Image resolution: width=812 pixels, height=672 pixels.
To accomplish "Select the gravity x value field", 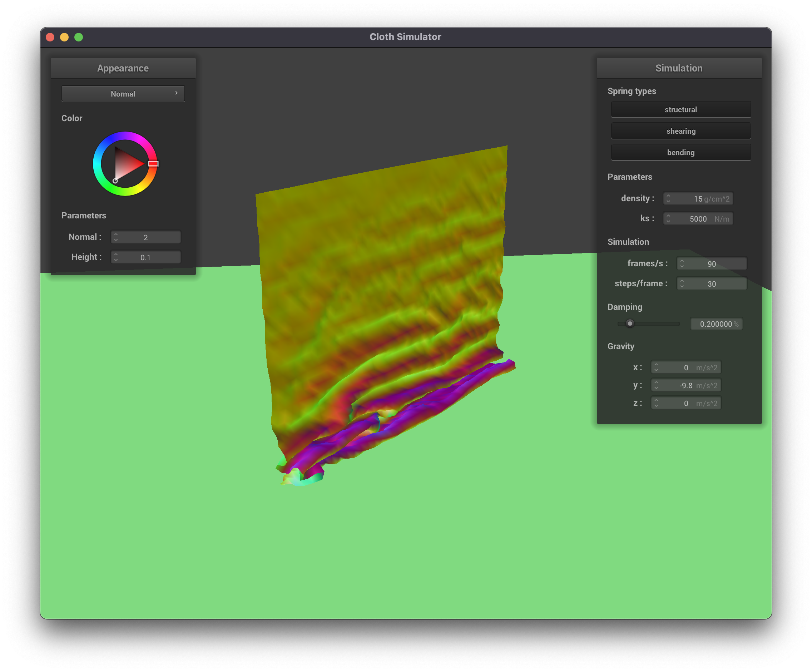I will click(x=686, y=367).
